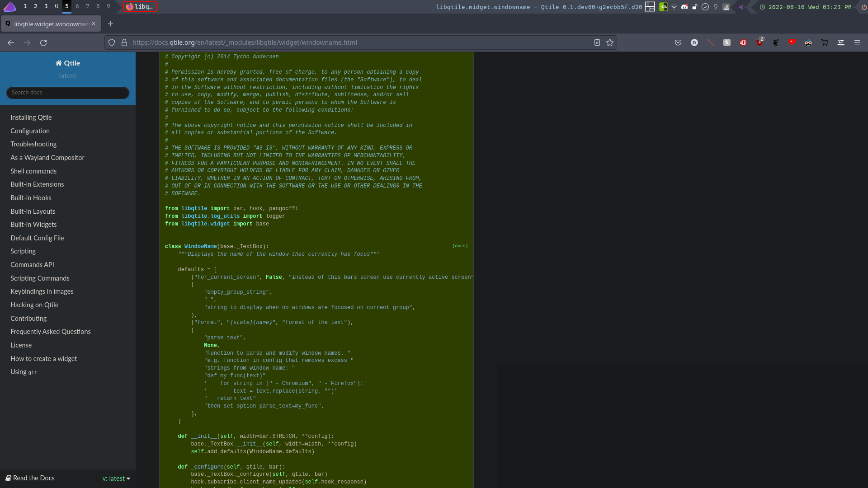
Task: Open a new browser tab
Action: pyautogui.click(x=111, y=24)
